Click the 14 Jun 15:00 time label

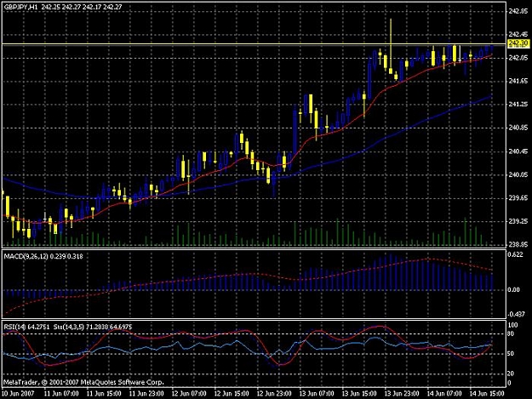pos(487,394)
